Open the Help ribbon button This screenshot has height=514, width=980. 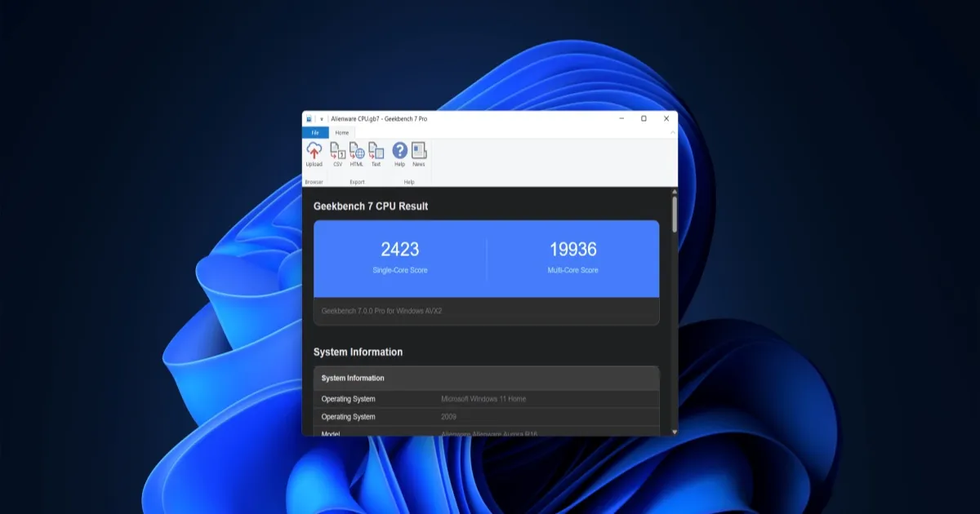[399, 155]
